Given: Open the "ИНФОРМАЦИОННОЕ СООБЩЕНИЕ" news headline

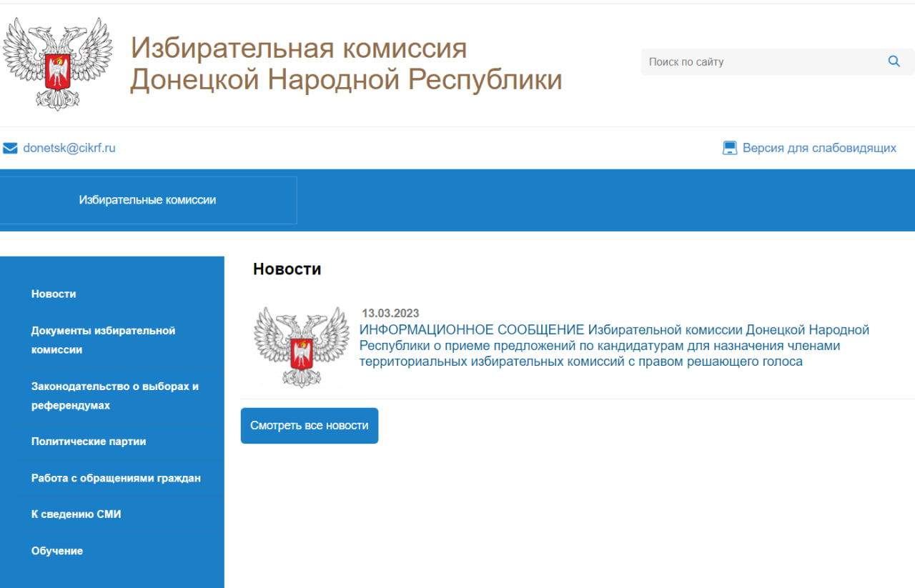Looking at the screenshot, I should point(613,345).
